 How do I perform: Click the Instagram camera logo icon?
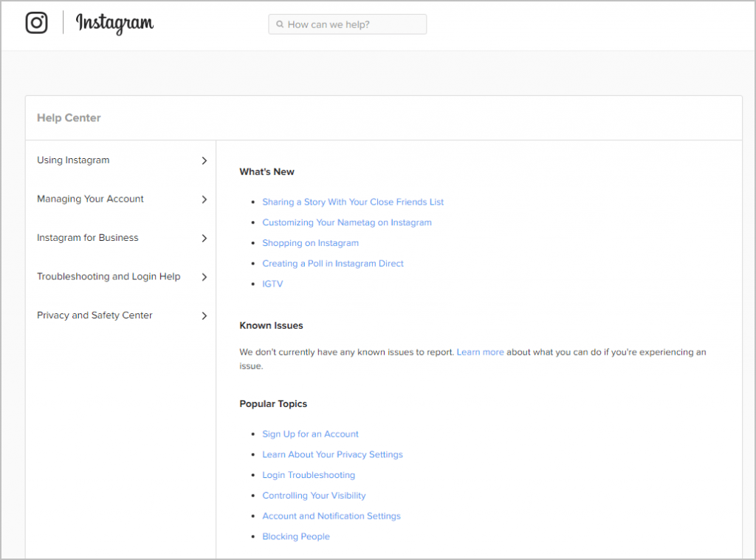(x=37, y=23)
